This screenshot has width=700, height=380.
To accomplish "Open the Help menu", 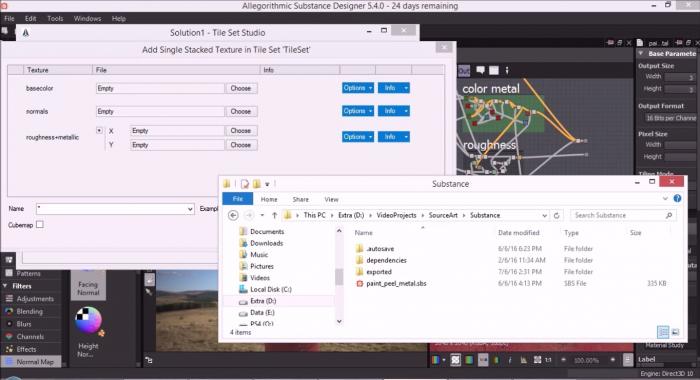I will point(119,18).
